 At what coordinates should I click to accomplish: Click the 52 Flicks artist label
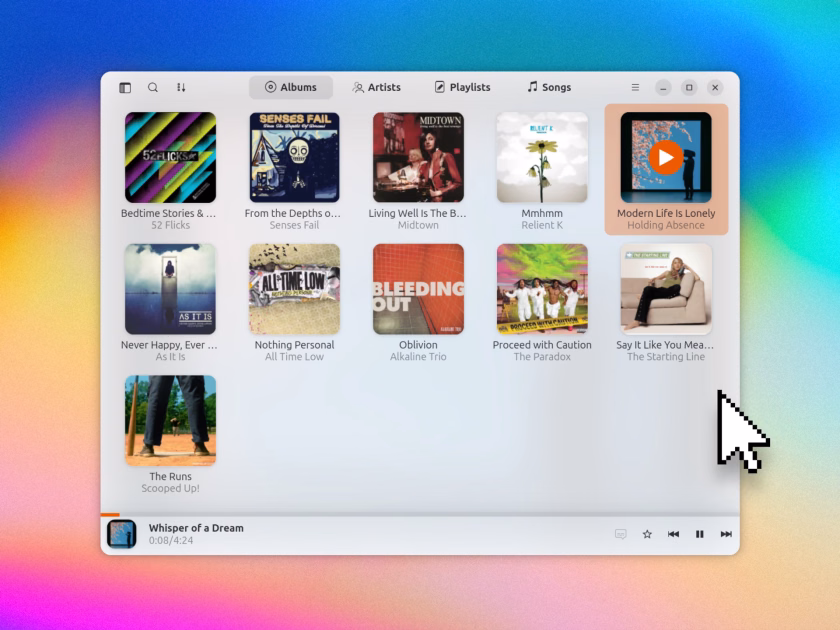[170, 225]
